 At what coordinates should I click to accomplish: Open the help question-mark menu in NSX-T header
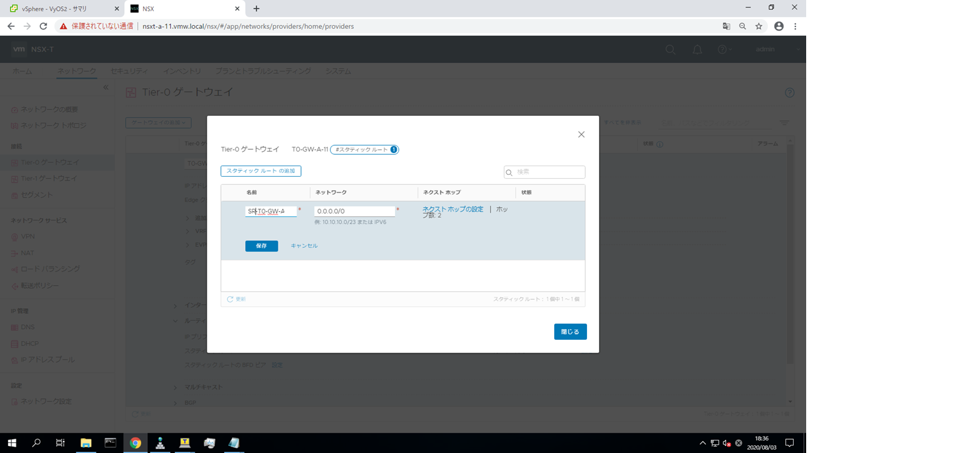(724, 50)
